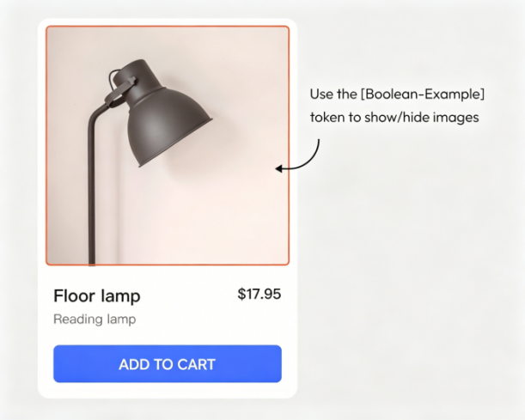Click the arrowhead pointing at the image
The width and height of the screenshot is (525, 420).
tap(278, 168)
